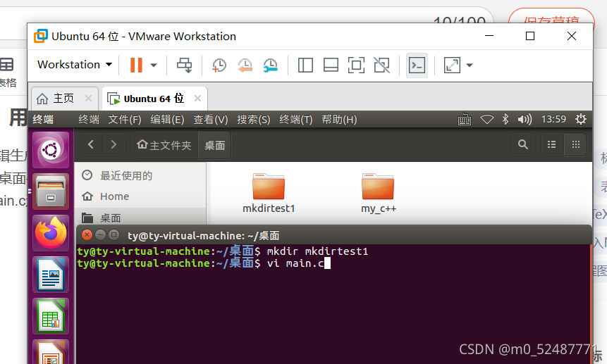
Task: Expand the power options dropdown arrow
Action: pyautogui.click(x=154, y=65)
